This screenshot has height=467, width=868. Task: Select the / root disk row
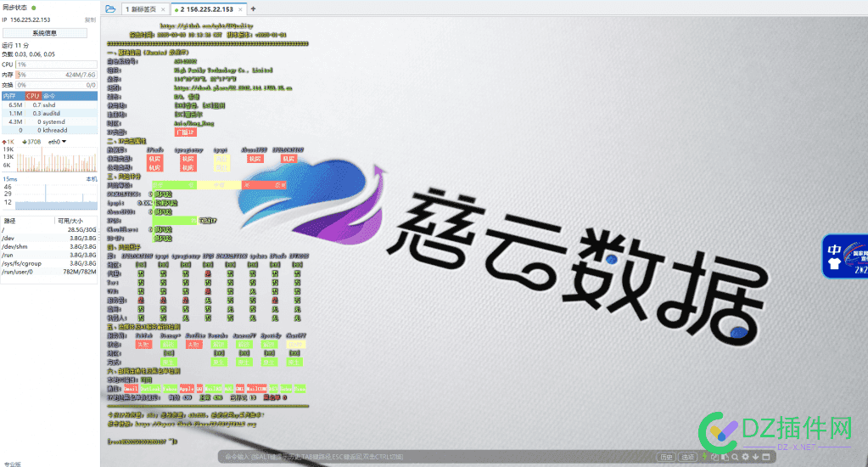click(49, 229)
